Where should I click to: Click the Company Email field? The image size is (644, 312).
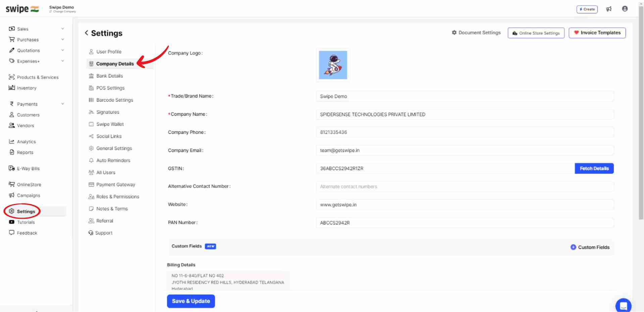pyautogui.click(x=465, y=150)
